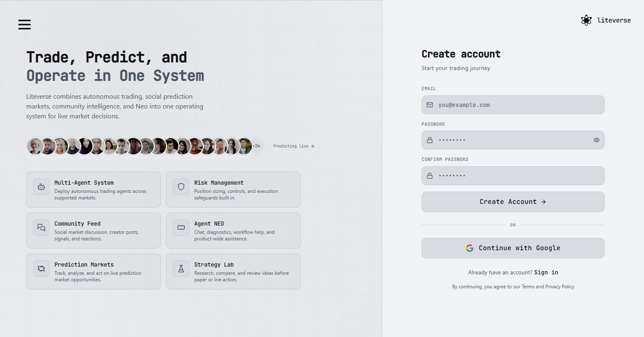Click the Community Feed chat bubbles icon
The height and width of the screenshot is (337, 644).
(x=41, y=228)
